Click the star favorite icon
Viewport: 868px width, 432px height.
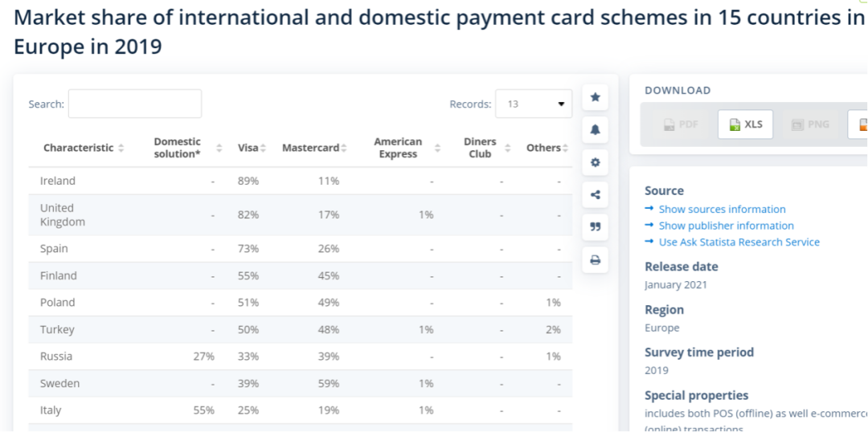(x=595, y=97)
